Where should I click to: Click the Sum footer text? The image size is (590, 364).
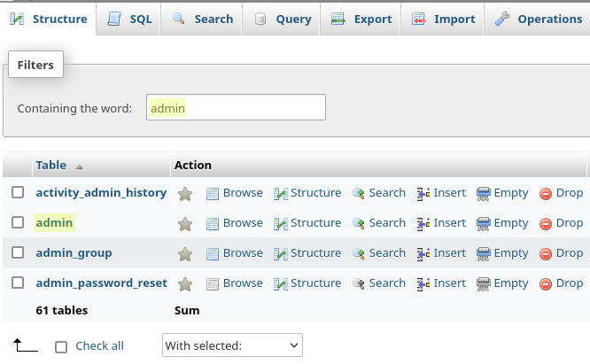[187, 310]
